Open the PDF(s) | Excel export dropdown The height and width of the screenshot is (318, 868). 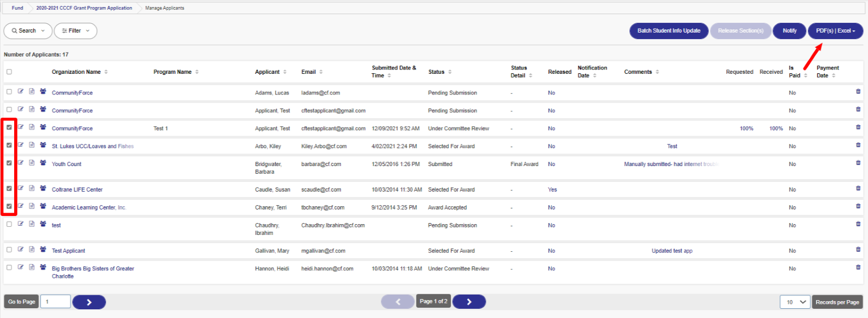point(835,31)
